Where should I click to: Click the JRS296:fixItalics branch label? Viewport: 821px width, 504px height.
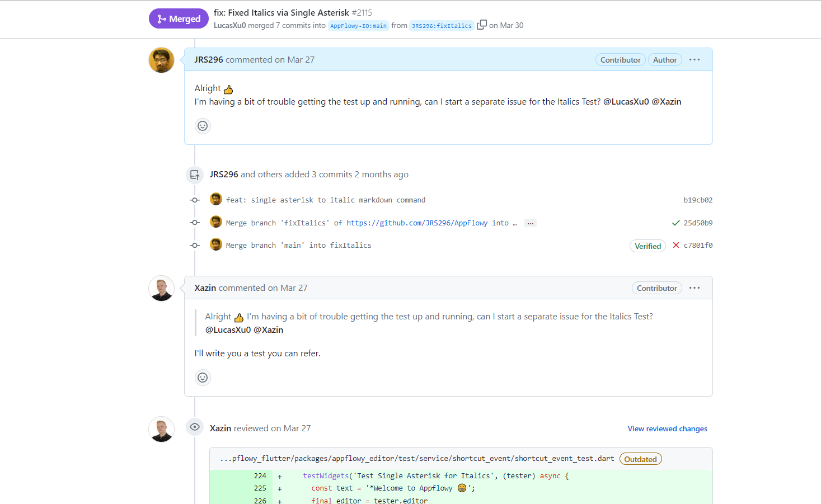pyautogui.click(x=442, y=26)
